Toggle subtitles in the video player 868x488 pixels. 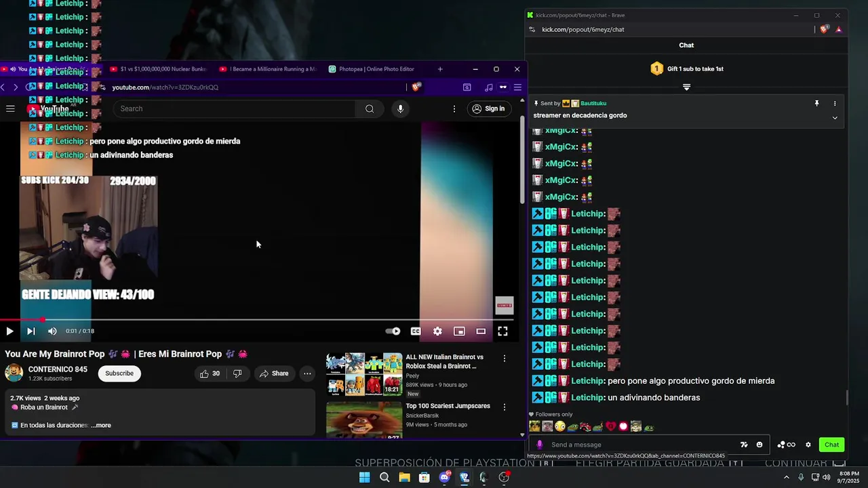tap(416, 331)
